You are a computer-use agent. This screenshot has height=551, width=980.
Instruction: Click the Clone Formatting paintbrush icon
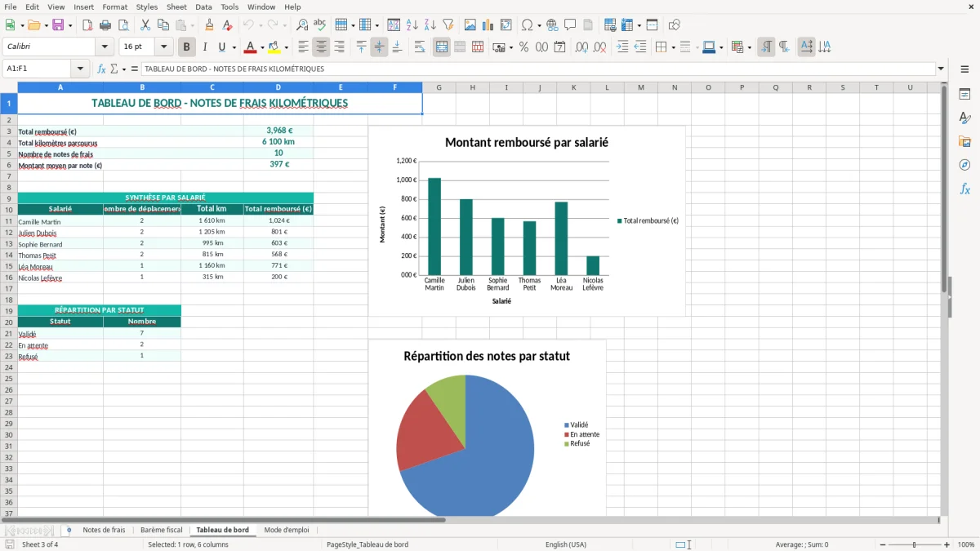point(210,25)
